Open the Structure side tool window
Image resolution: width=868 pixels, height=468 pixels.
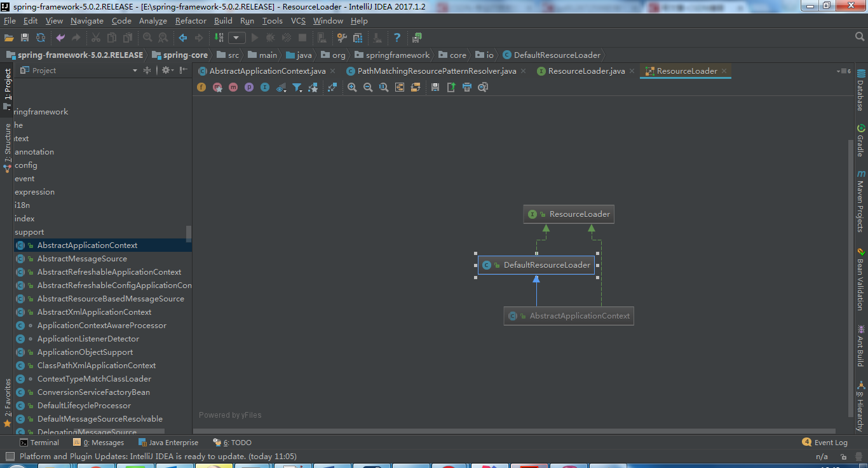[7, 148]
